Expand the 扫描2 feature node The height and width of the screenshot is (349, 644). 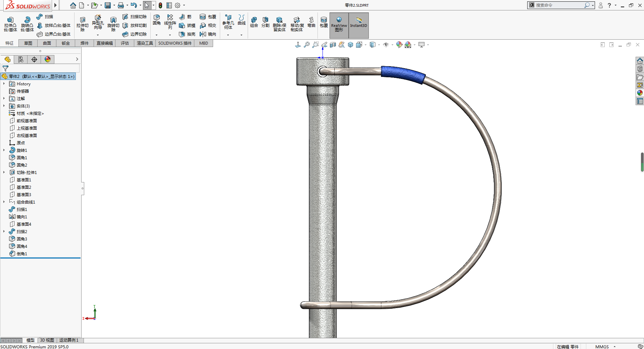click(4, 231)
